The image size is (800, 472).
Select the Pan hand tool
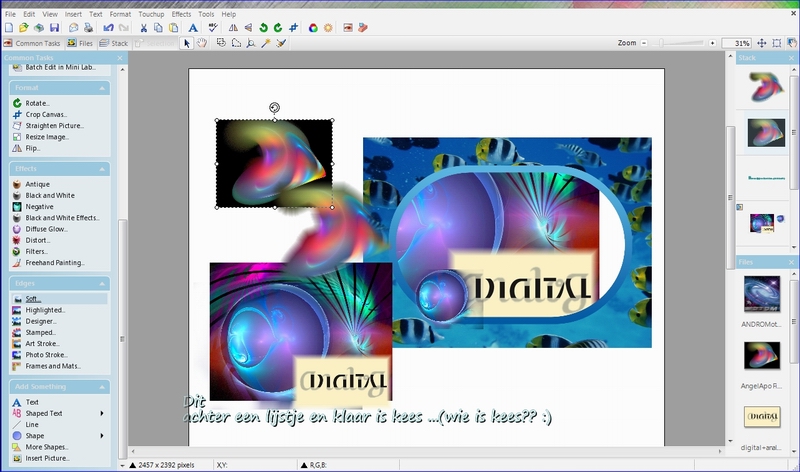pyautogui.click(x=202, y=43)
